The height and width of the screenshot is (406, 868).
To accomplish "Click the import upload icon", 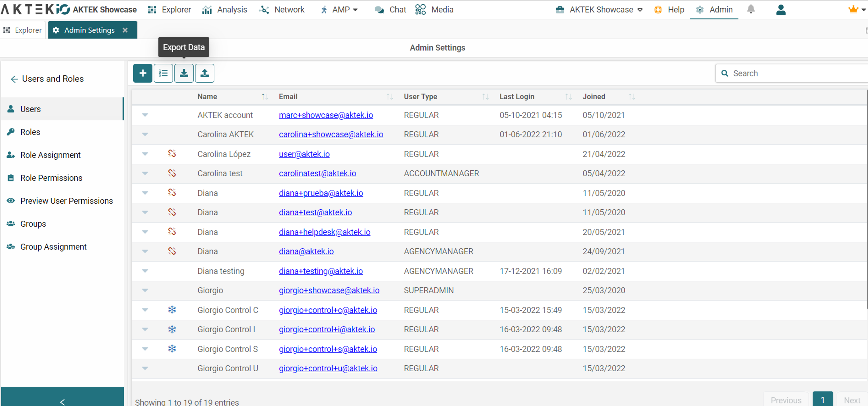I will point(204,73).
